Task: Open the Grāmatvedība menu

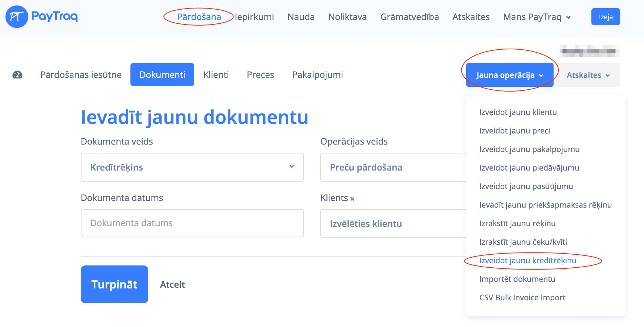Action: pyautogui.click(x=409, y=17)
